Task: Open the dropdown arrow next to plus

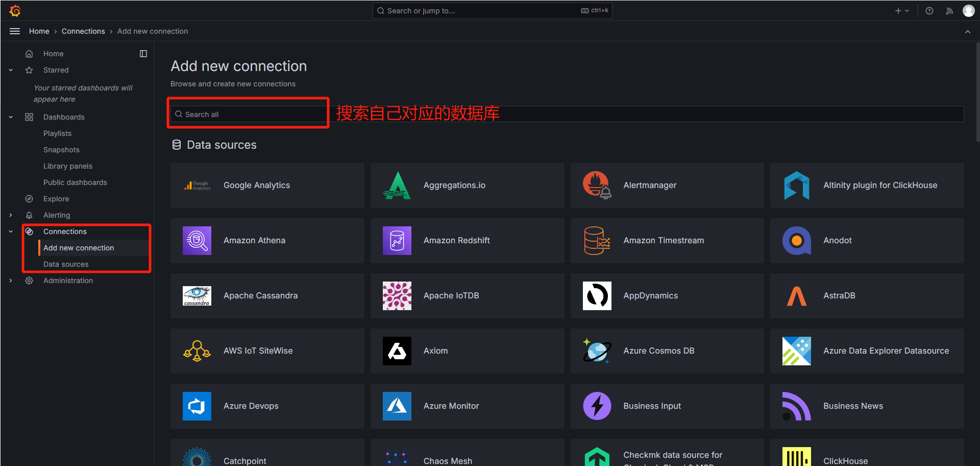Action: tap(907, 11)
